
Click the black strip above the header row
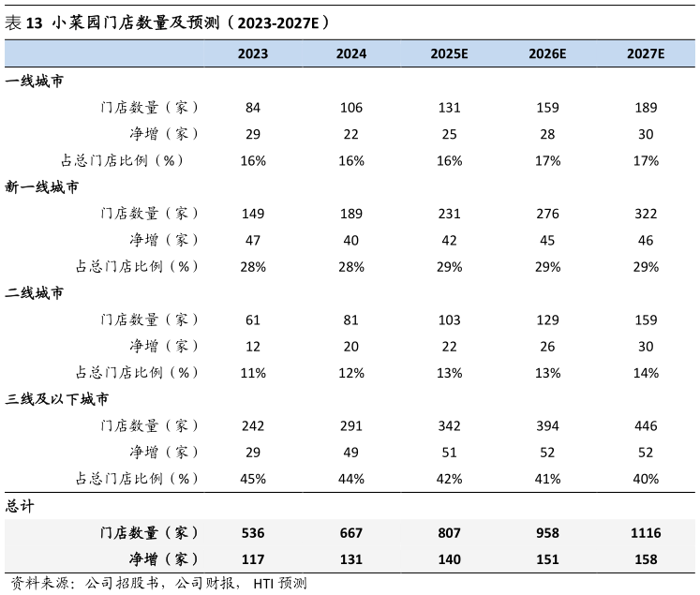350,19
